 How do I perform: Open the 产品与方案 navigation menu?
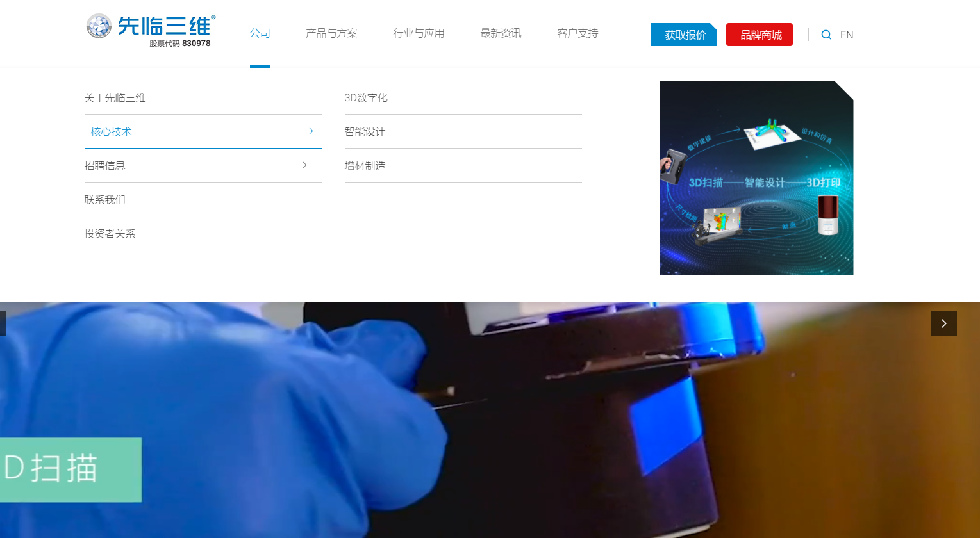[331, 33]
